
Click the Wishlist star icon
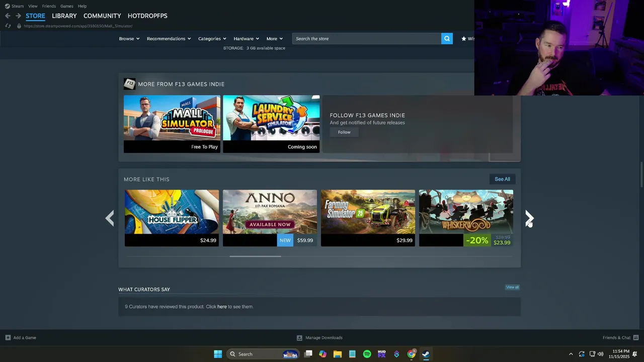(463, 39)
